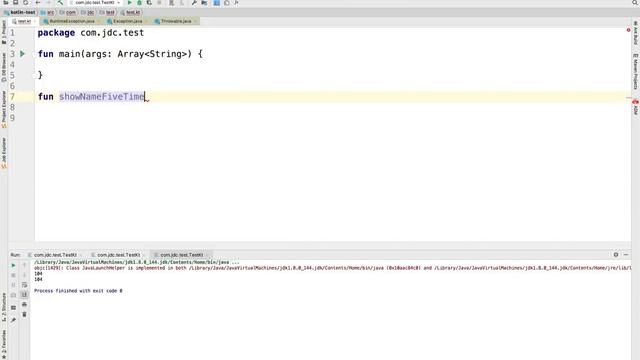
Task: Click restore layout icon in Run panel
Action: [x=13, y=307]
